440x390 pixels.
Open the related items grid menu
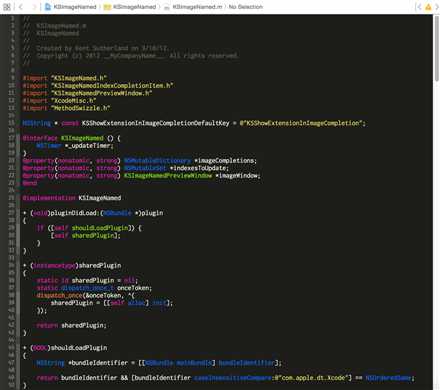click(x=7, y=7)
